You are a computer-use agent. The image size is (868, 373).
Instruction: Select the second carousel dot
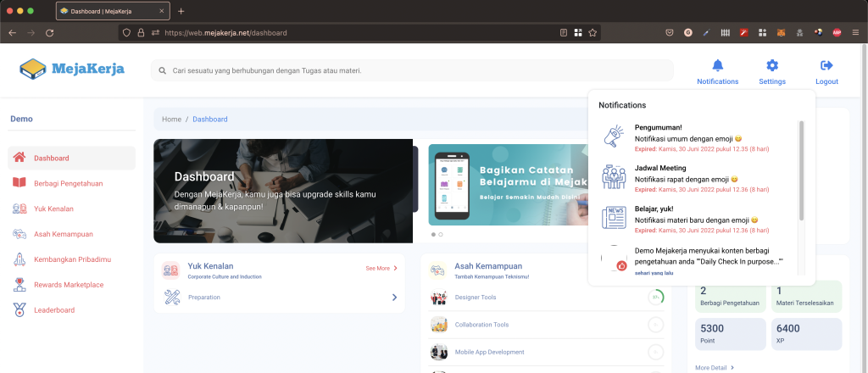point(441,235)
